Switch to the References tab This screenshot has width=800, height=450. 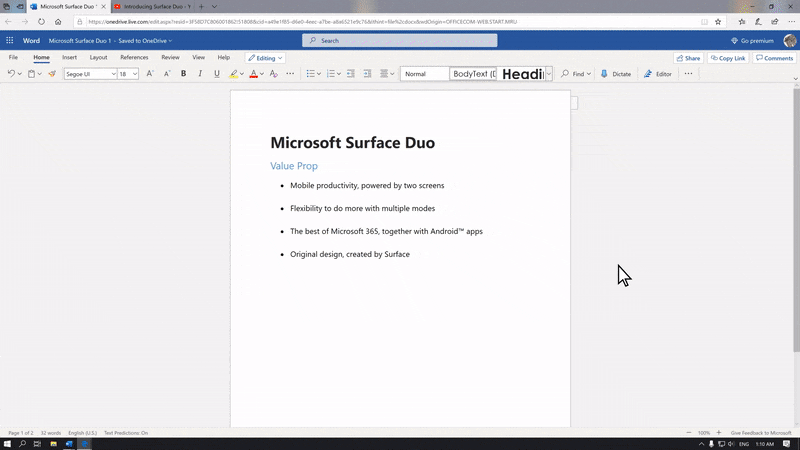pyautogui.click(x=134, y=58)
